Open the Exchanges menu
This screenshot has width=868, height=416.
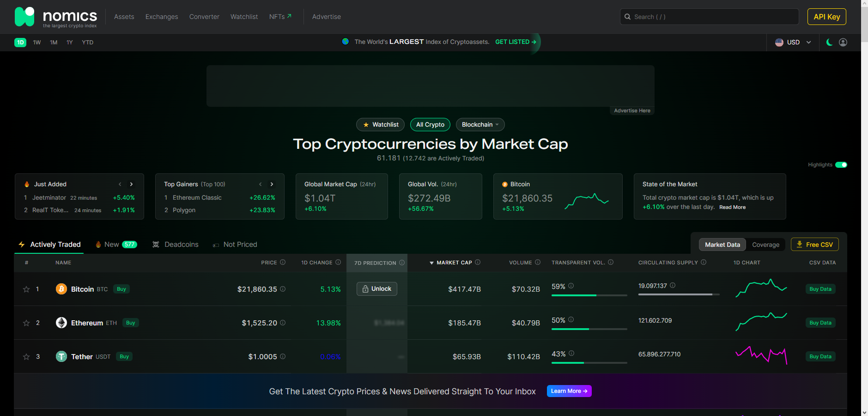click(162, 17)
